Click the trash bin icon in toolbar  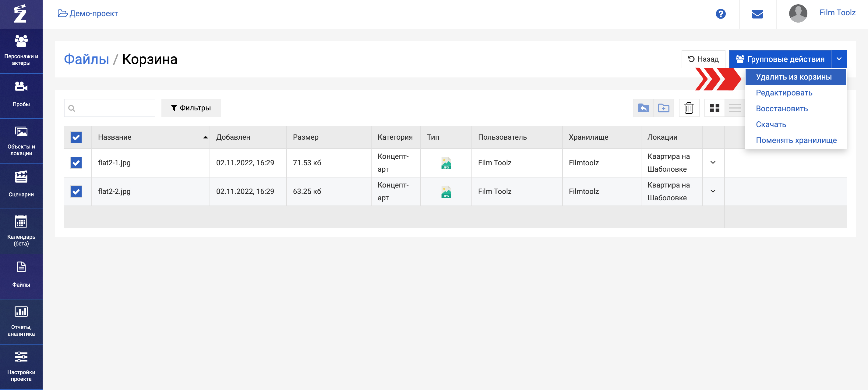click(689, 108)
